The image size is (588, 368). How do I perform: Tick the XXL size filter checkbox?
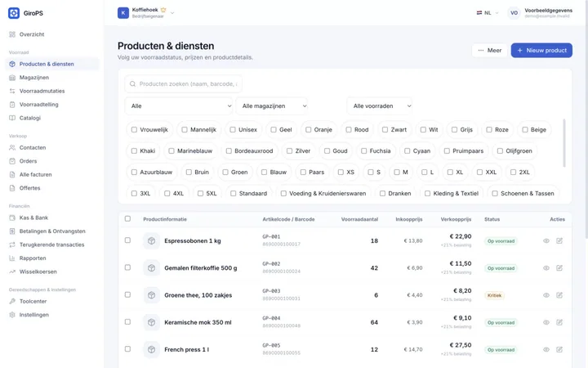[x=479, y=173]
